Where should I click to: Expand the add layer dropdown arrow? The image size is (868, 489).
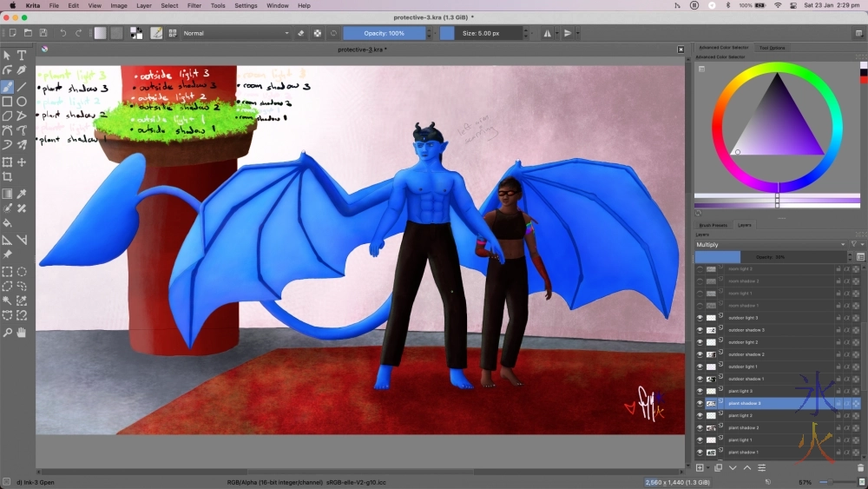[709, 467]
